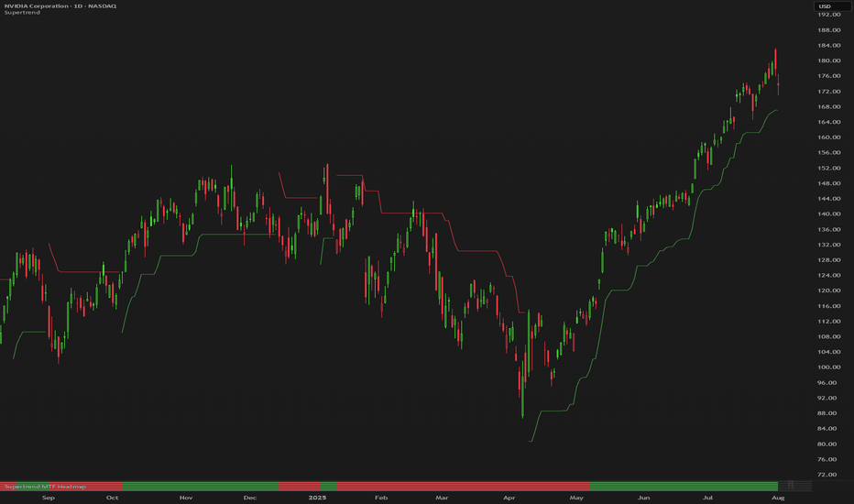Click the 100.00 price axis label

point(828,367)
